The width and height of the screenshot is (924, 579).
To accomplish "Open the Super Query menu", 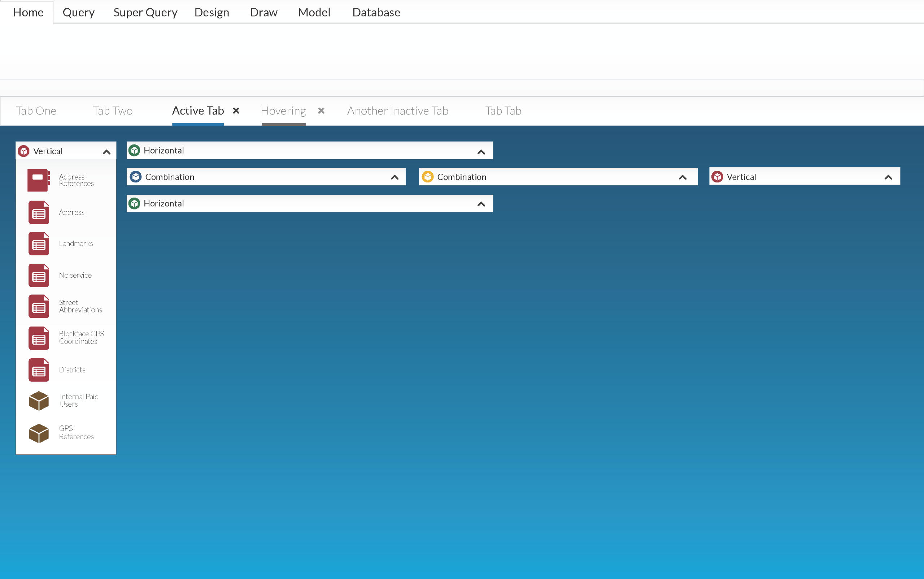I will [x=145, y=12].
